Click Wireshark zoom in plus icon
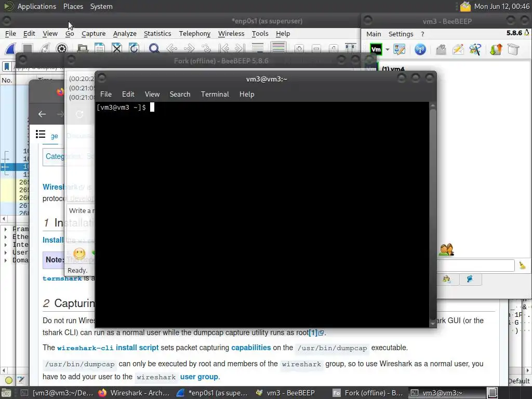532x399 pixels. pos(299,49)
